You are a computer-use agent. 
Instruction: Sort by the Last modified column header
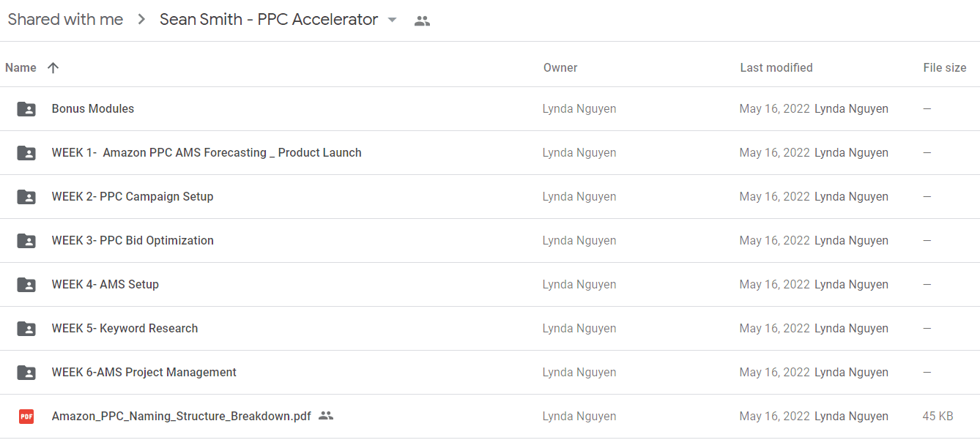tap(776, 67)
